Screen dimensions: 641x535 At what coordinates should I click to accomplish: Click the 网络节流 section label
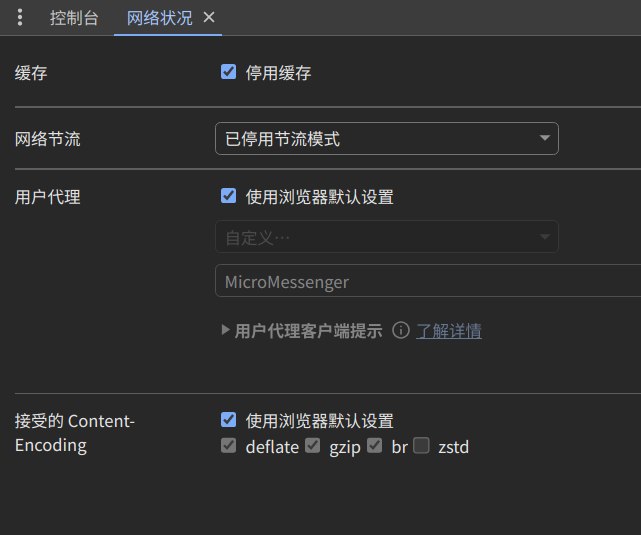point(48,139)
